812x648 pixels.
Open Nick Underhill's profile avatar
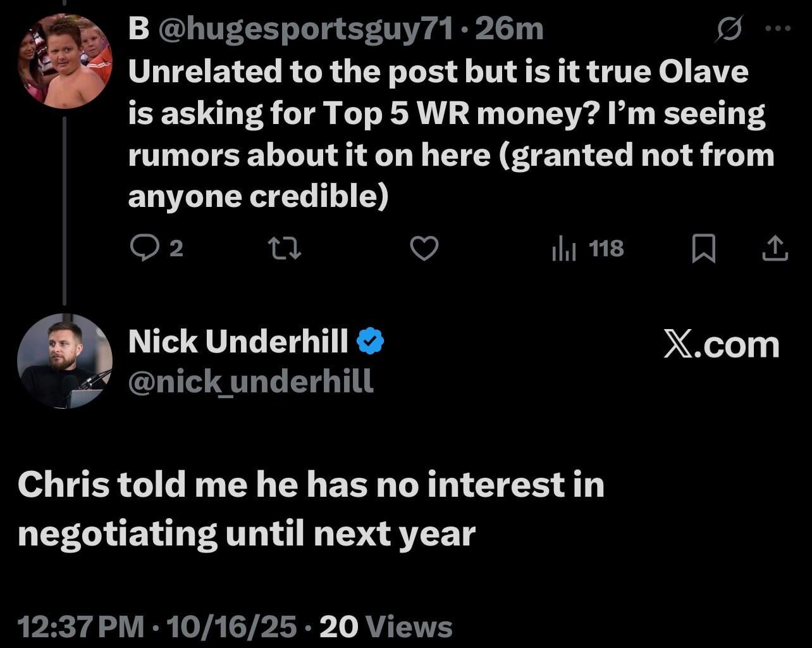65,361
